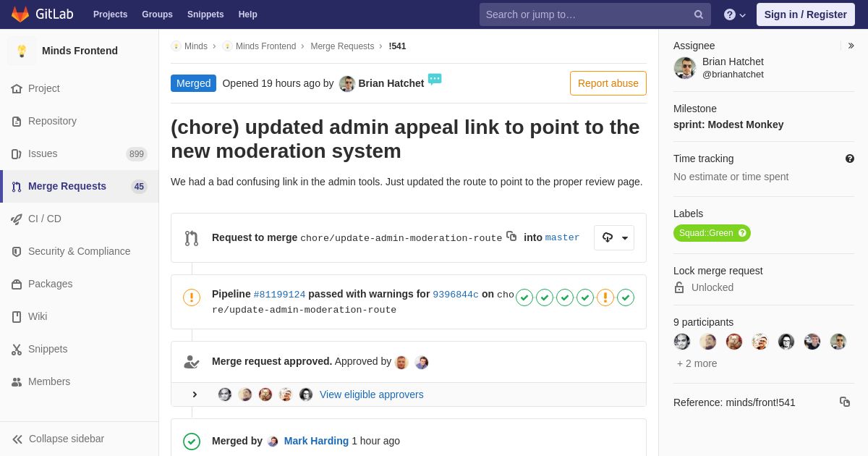
Task: Open Members in the sidebar
Action: pyautogui.click(x=80, y=381)
